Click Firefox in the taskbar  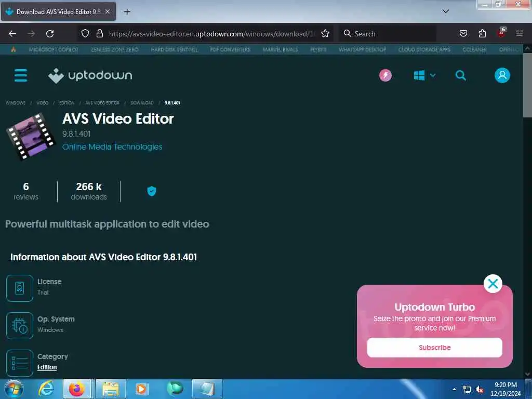[77, 389]
